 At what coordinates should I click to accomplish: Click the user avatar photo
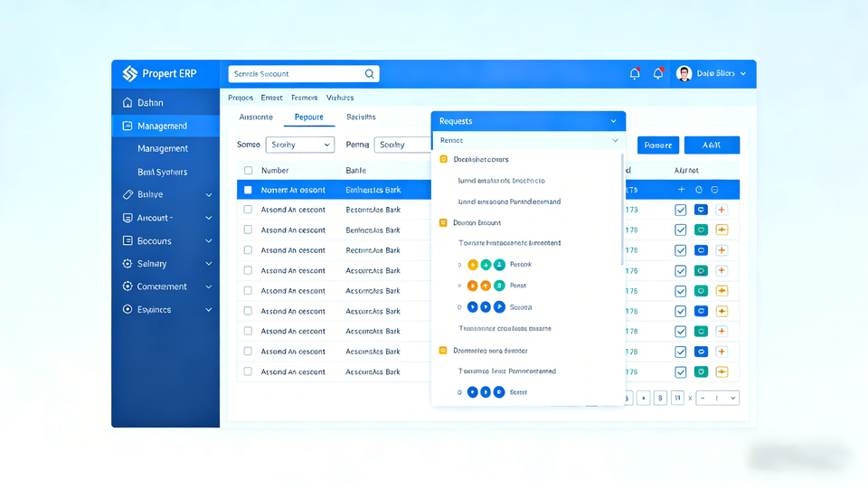684,73
